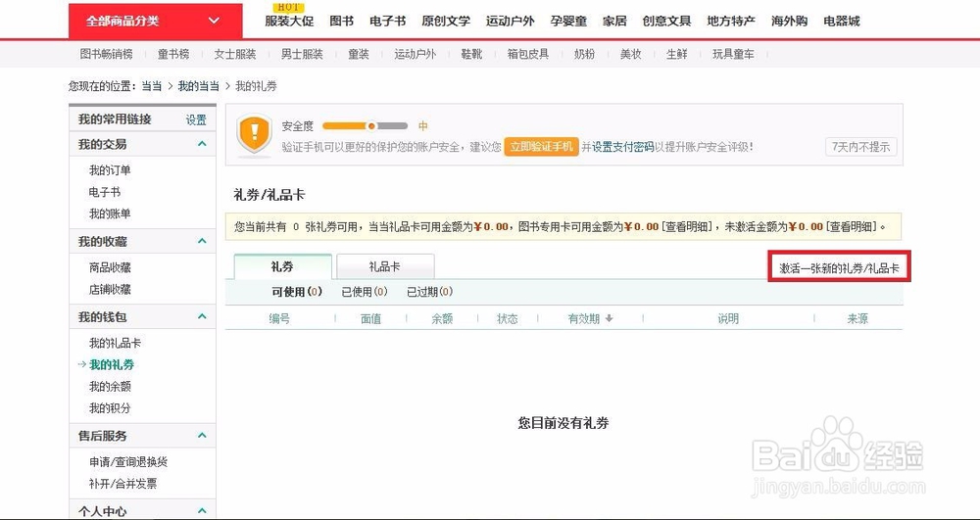Viewport: 980px width, 520px height.
Task: Open 我的积分 in the sidebar
Action: tap(110, 408)
